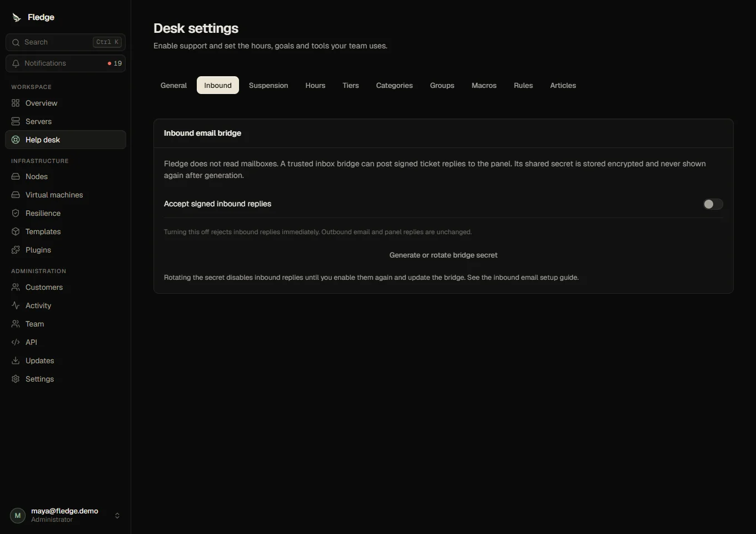Click the notifications bell icon
This screenshot has height=534, width=756.
[16, 63]
